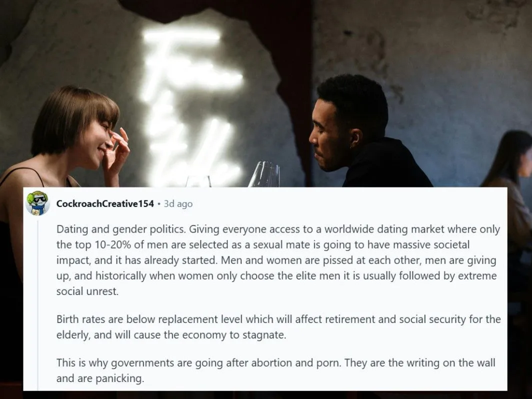Viewport: 532px width, 399px height.
Task: Select the paragraph starting "Dating and gender politics"
Action: [278, 260]
